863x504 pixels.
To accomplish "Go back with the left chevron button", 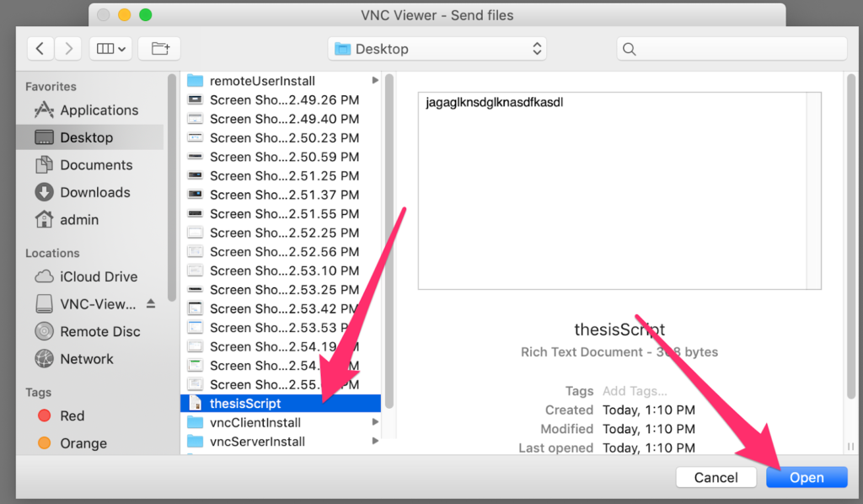I will coord(40,48).
